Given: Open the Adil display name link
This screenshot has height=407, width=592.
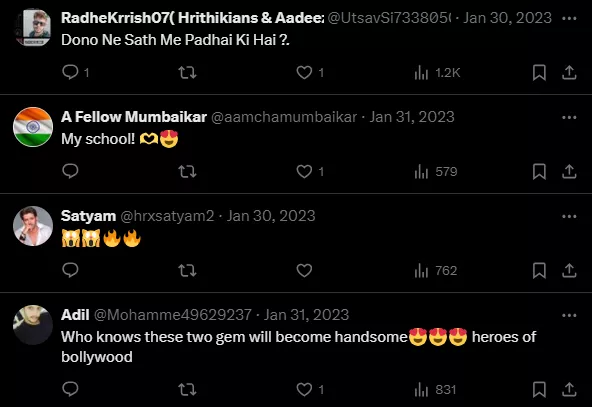Looking at the screenshot, I should click(75, 315).
